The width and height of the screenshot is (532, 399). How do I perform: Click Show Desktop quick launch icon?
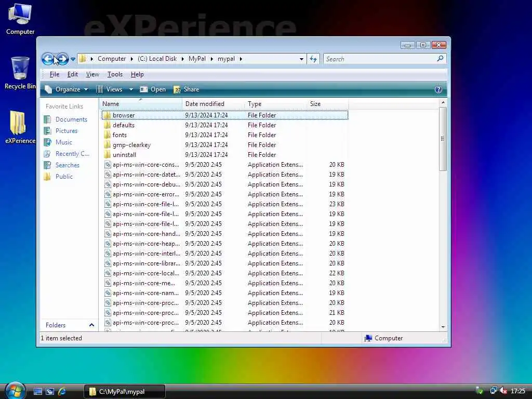pyautogui.click(x=37, y=392)
